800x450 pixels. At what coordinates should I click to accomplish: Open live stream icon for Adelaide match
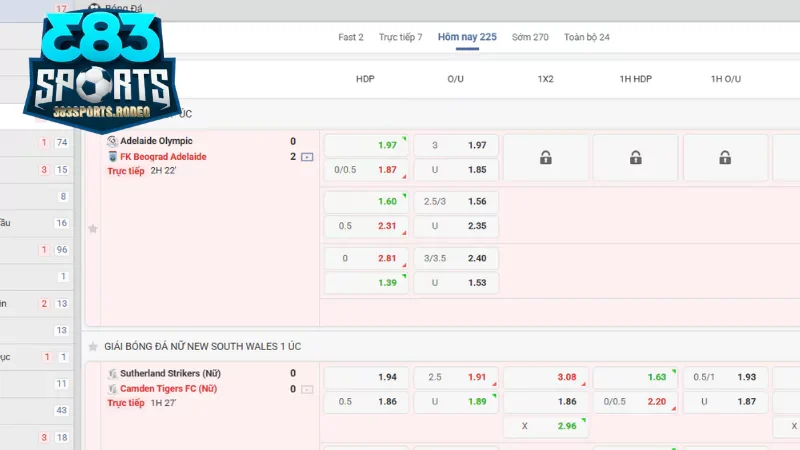coord(307,157)
